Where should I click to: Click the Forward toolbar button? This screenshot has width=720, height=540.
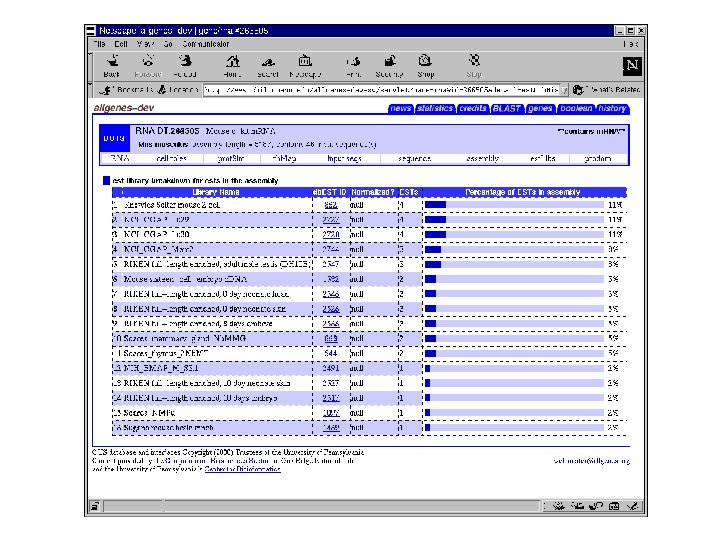click(x=148, y=66)
